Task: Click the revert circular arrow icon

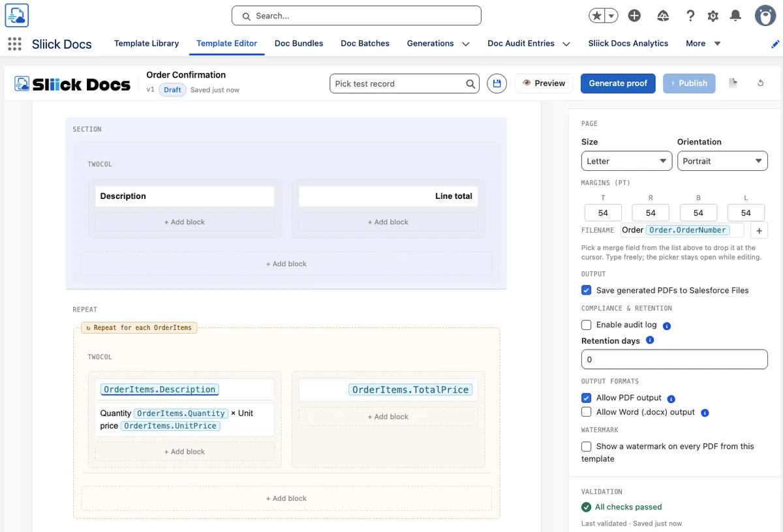Action: 761,83
